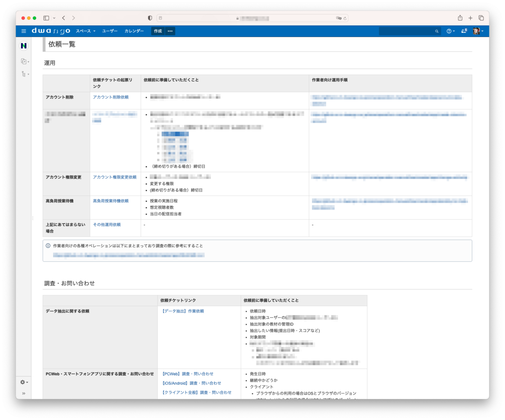This screenshot has height=420, width=505.
Task: Open the hamburger menu in Confluence header
Action: click(24, 31)
